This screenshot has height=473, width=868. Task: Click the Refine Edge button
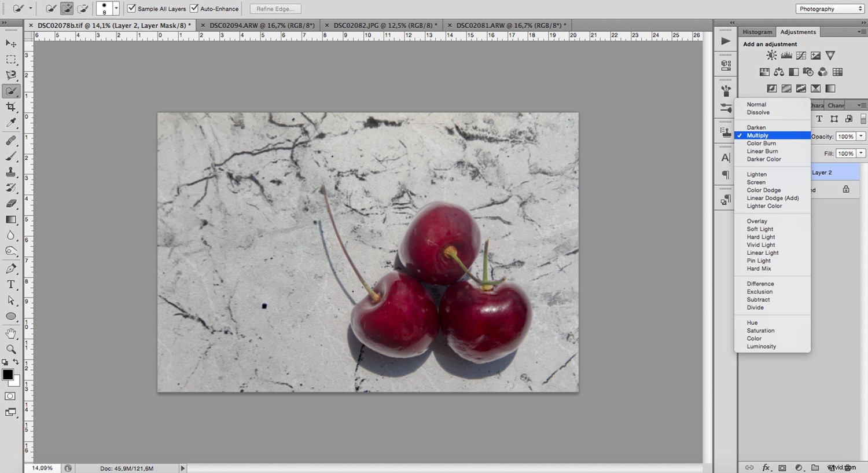[275, 9]
